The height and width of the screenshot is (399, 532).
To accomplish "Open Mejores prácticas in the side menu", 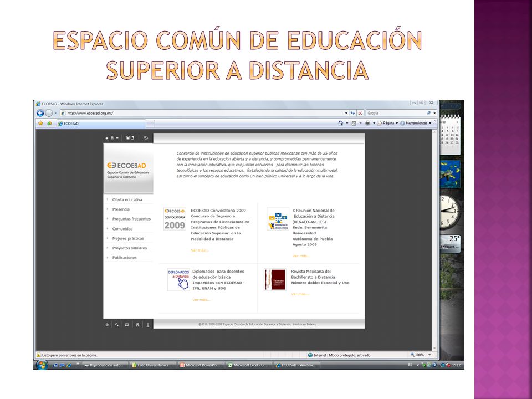I will pyautogui.click(x=128, y=238).
